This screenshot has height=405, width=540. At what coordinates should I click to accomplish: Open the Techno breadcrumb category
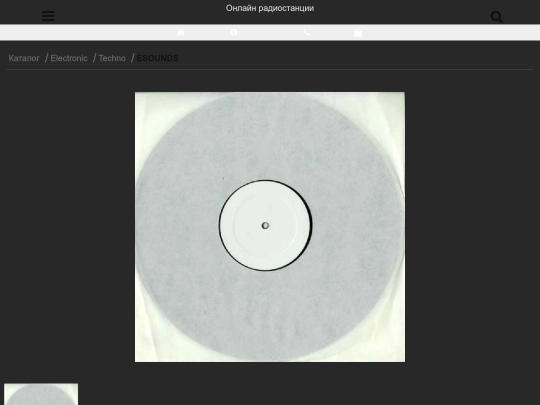pos(112,58)
